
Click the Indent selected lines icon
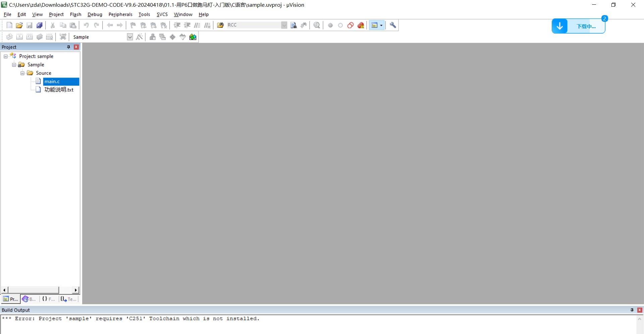[177, 25]
